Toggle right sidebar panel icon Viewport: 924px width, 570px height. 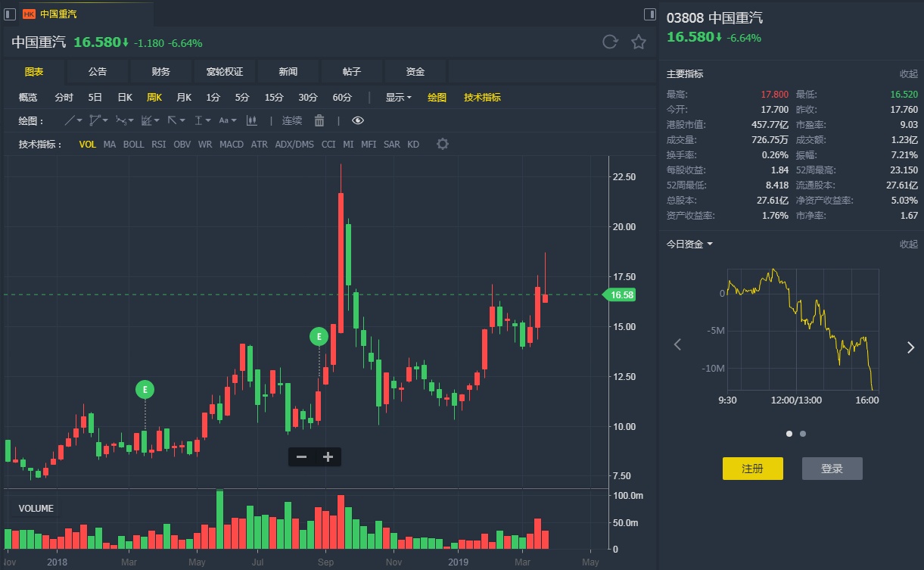pos(649,14)
